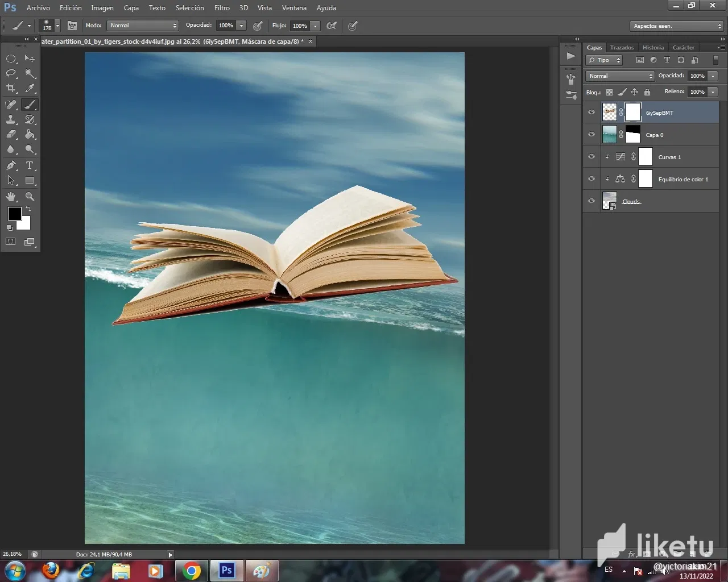Image resolution: width=728 pixels, height=582 pixels.
Task: Hide the Clouds layer
Action: [x=591, y=201]
